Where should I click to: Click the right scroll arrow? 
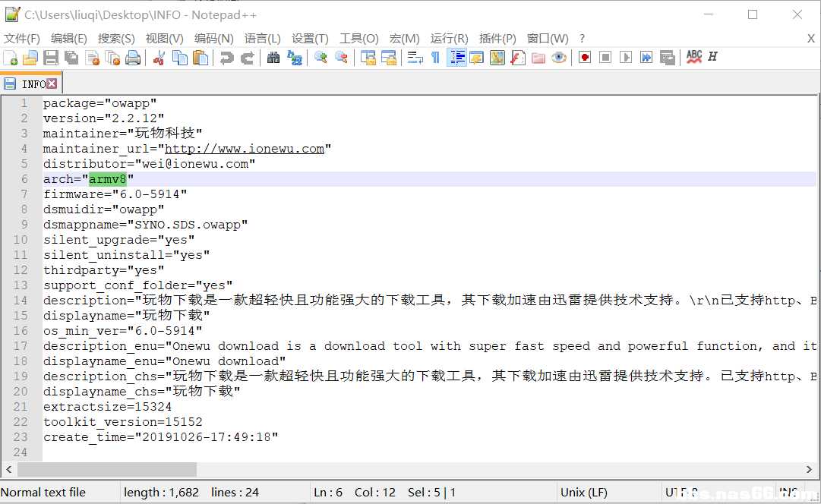pos(809,469)
